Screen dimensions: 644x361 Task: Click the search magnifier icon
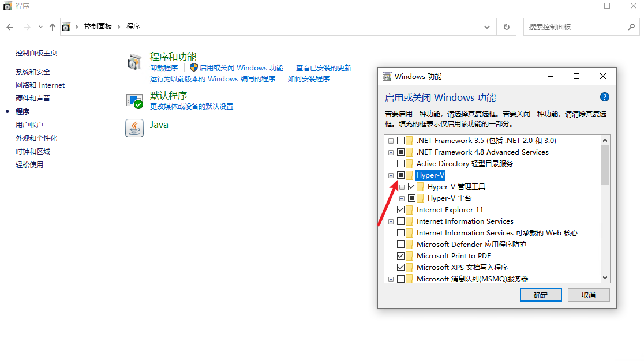[x=631, y=27]
